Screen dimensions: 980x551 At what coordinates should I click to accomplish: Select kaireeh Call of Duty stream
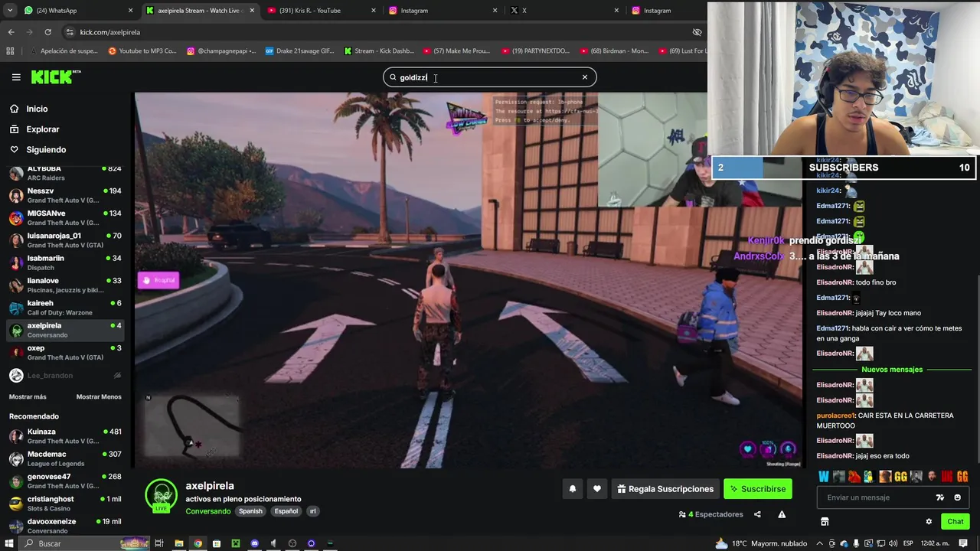(65, 308)
